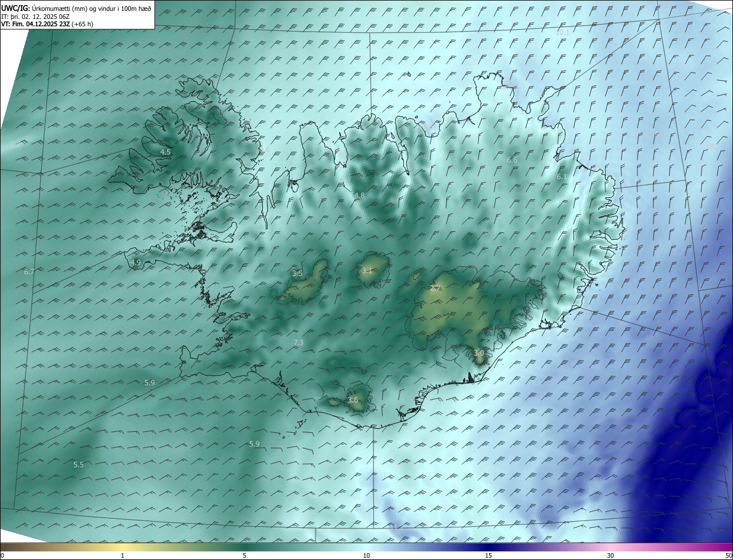Click the color scale tick label 10
733x560 pixels.
click(366, 555)
